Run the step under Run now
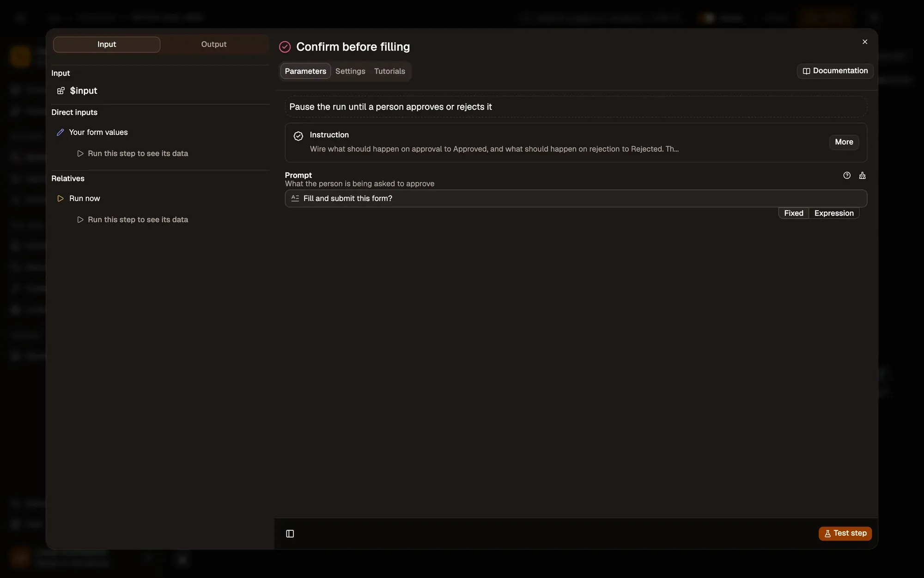Viewport: 924px width, 578px height. pos(133,220)
